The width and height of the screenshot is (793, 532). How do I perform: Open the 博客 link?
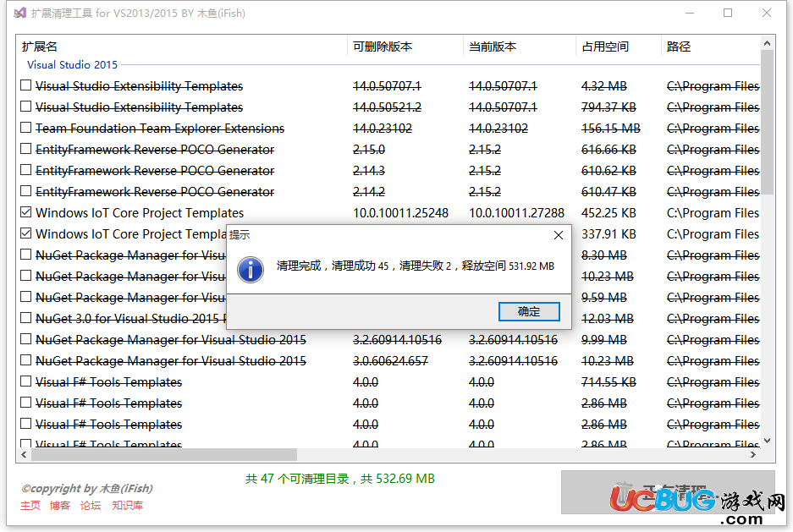[60, 505]
